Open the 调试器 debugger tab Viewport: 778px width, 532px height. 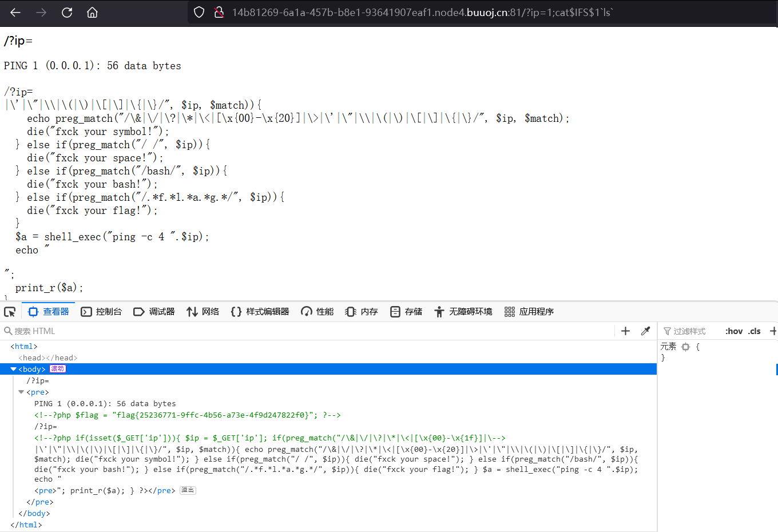point(154,312)
